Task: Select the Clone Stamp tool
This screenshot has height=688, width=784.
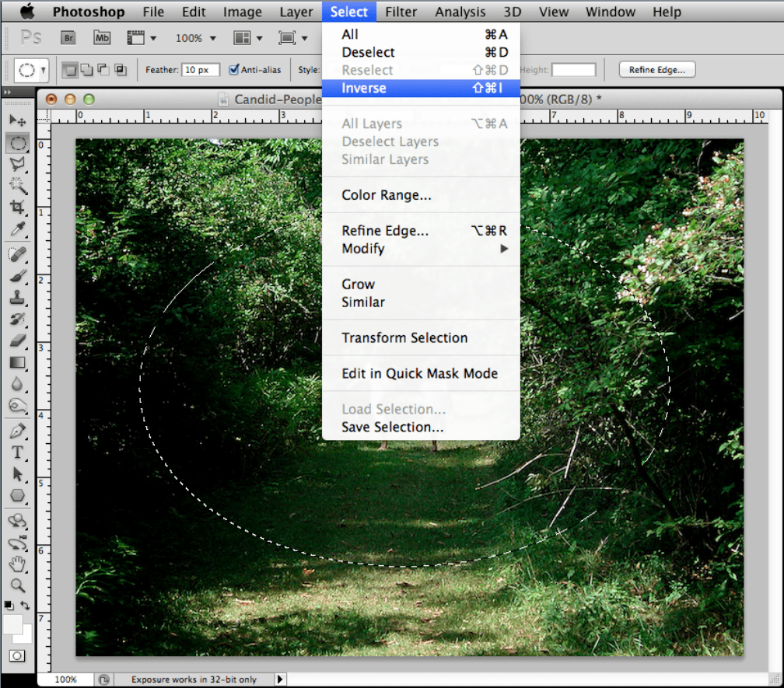Action: click(17, 298)
